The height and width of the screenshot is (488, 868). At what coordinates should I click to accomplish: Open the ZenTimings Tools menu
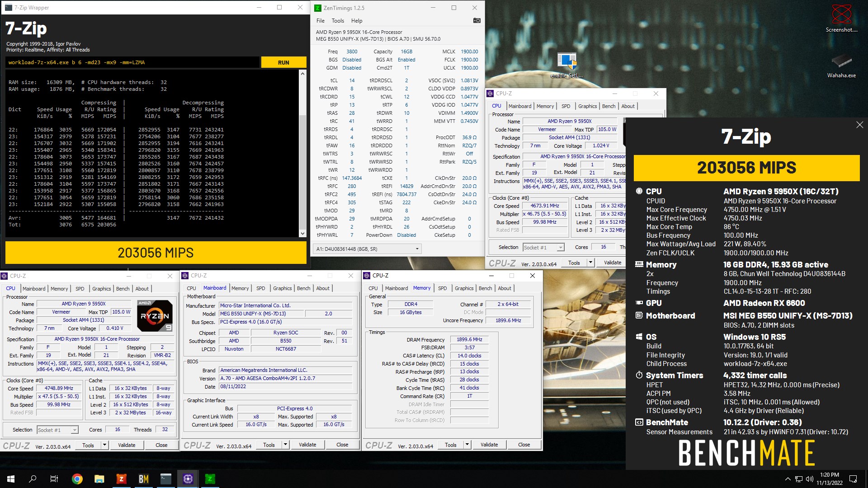(x=338, y=21)
